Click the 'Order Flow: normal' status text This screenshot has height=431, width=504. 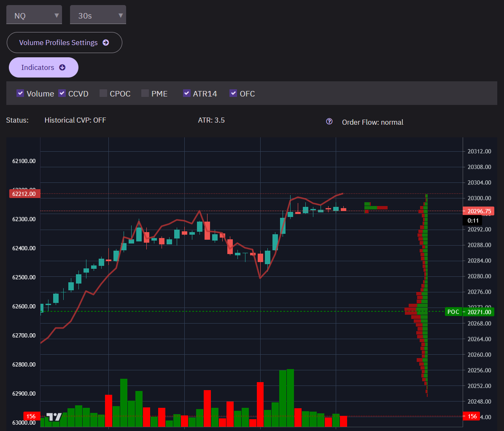[372, 122]
